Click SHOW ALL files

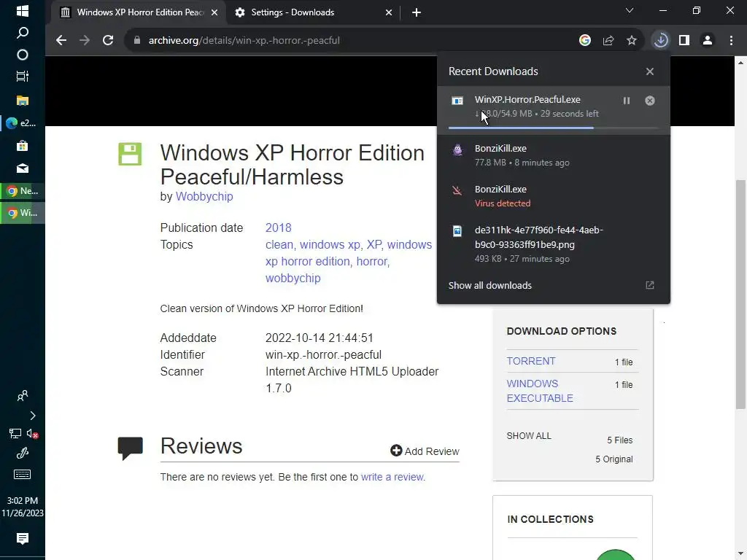(x=529, y=436)
